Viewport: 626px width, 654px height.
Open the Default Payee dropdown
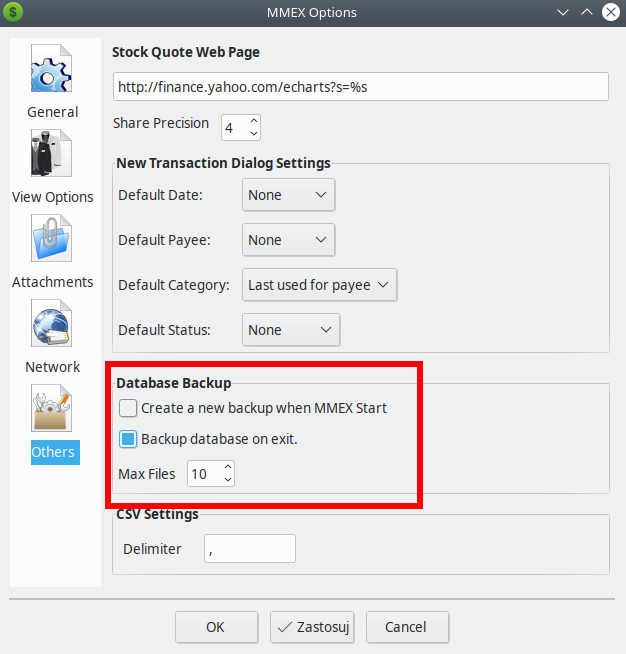point(289,240)
